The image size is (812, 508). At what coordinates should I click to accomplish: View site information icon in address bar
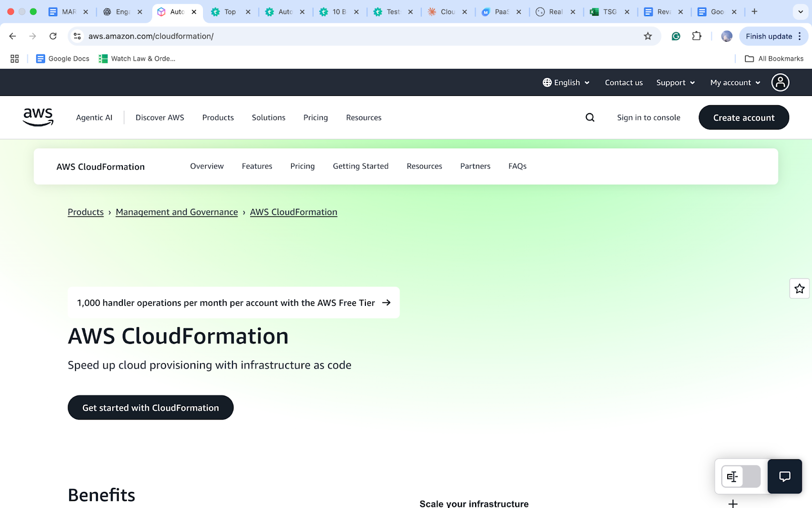[x=77, y=36]
